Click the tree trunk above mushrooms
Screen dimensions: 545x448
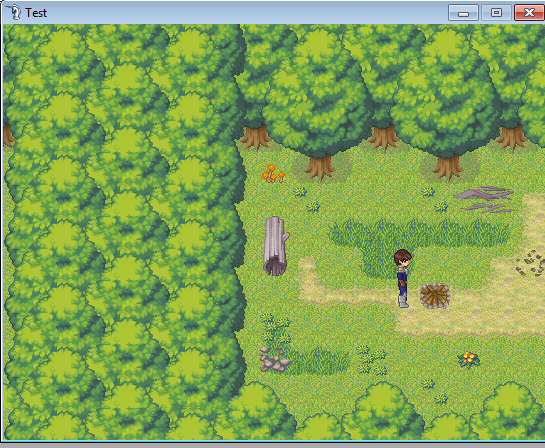pos(255,137)
